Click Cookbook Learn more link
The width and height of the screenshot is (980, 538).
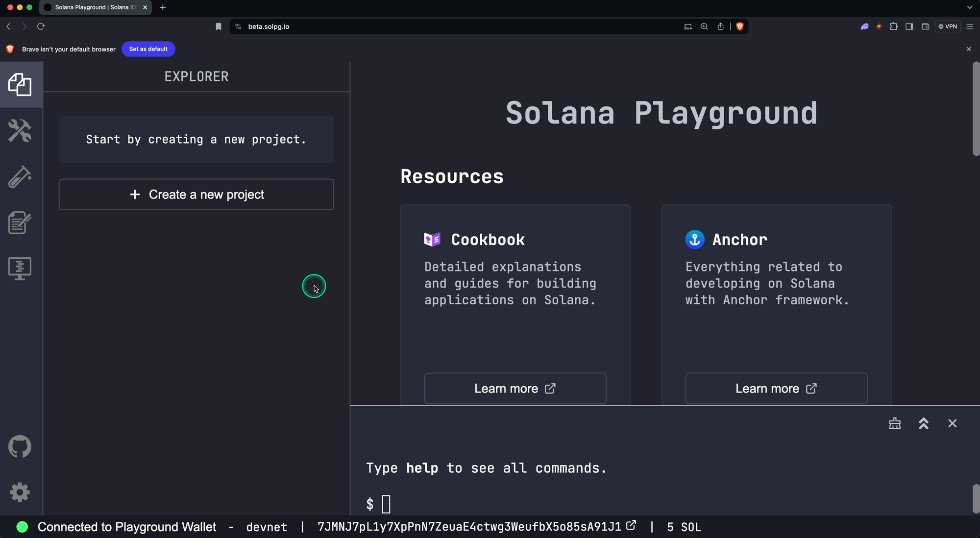click(x=515, y=389)
